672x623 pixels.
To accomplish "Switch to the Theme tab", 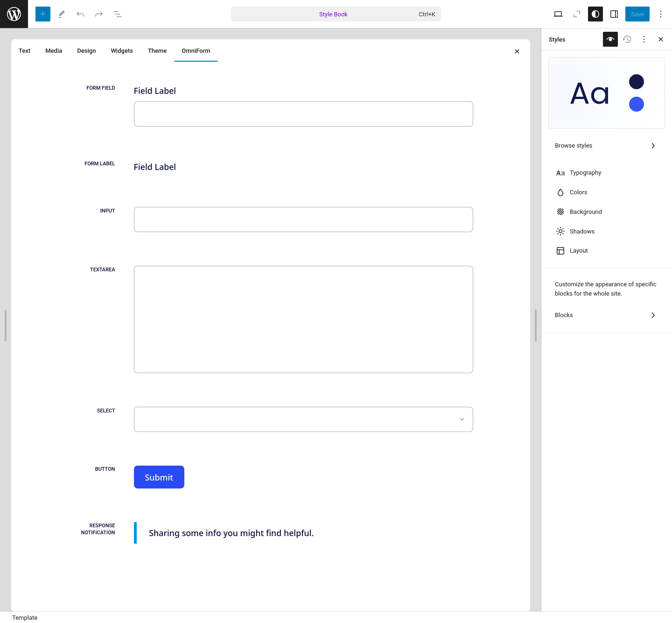I will (157, 51).
